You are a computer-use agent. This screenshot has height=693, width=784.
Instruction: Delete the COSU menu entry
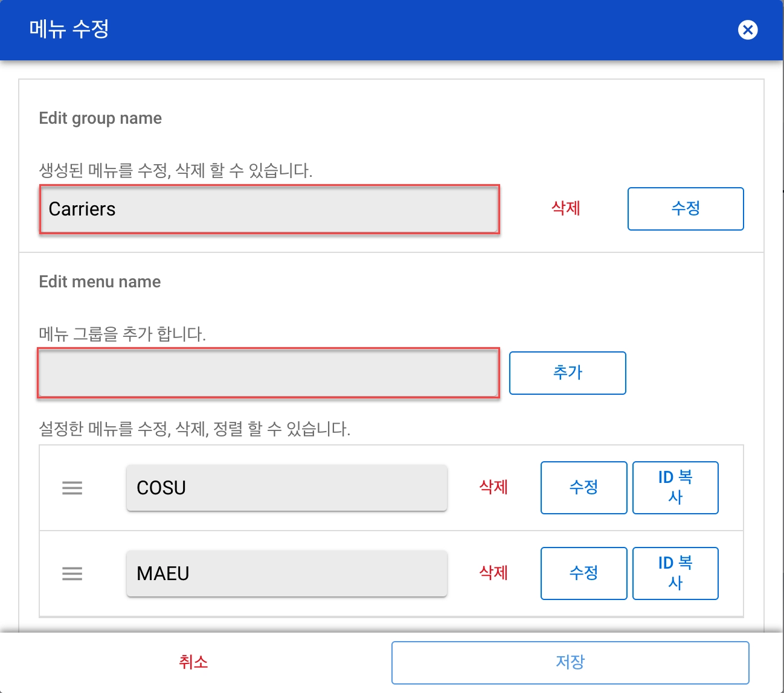pos(493,487)
